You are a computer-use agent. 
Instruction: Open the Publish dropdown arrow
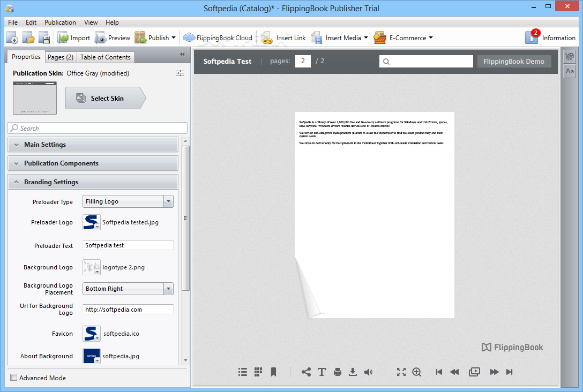tap(174, 37)
